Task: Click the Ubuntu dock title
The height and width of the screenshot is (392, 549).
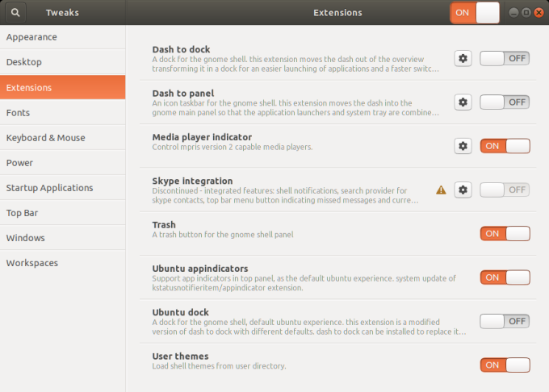Action: tap(180, 312)
